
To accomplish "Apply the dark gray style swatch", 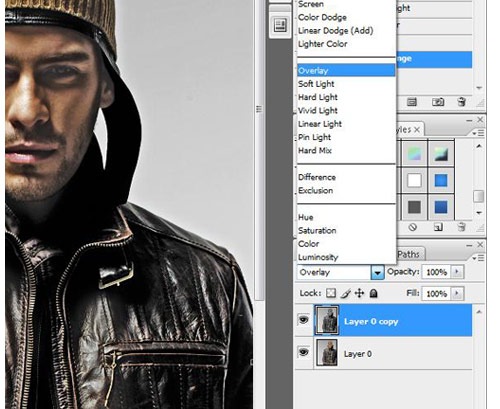I will tap(414, 207).
